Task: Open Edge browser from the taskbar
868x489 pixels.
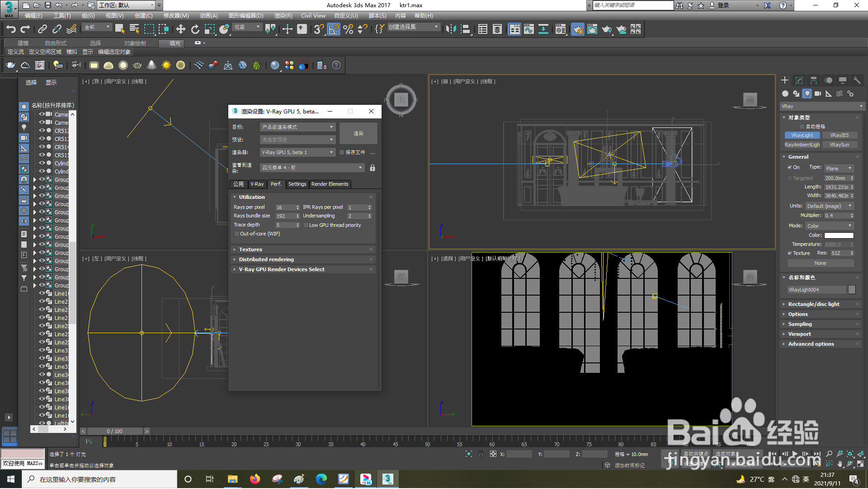Action: point(321,480)
